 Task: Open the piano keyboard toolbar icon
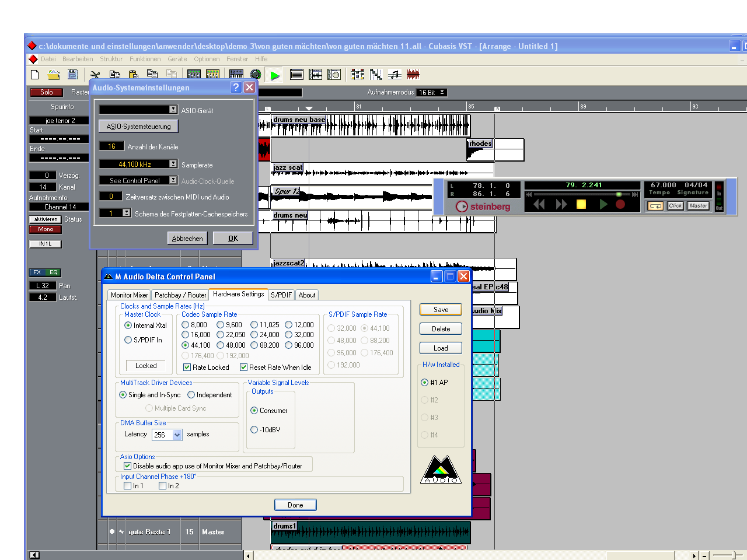tap(236, 75)
